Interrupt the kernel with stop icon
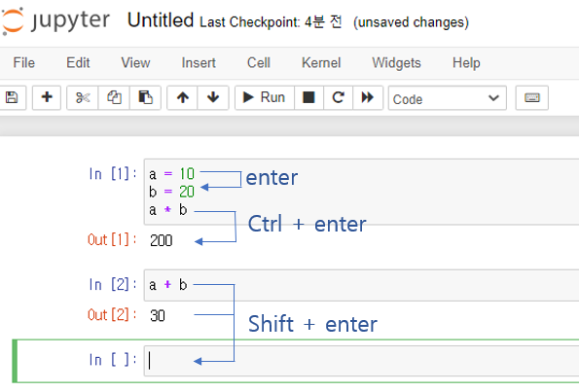 308,97
